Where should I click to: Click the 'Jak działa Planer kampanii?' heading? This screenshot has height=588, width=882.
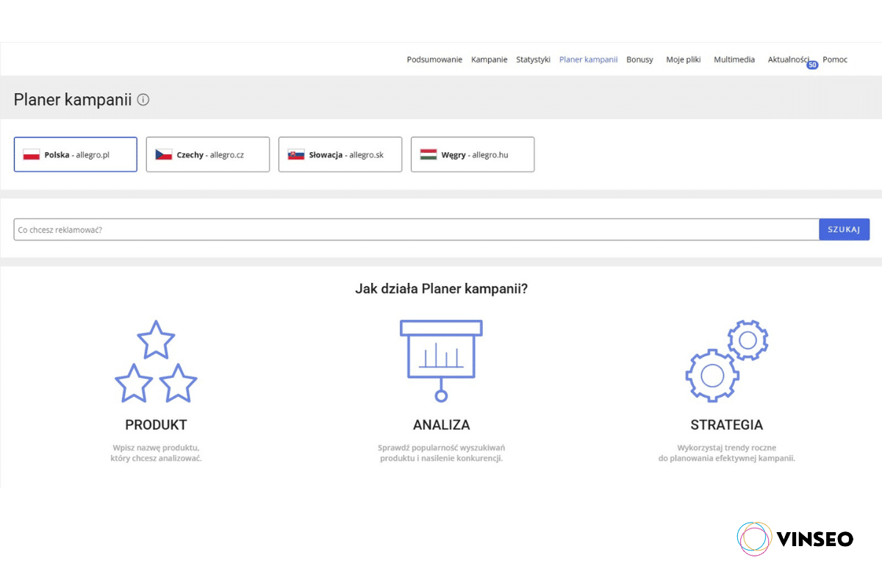pyautogui.click(x=441, y=289)
